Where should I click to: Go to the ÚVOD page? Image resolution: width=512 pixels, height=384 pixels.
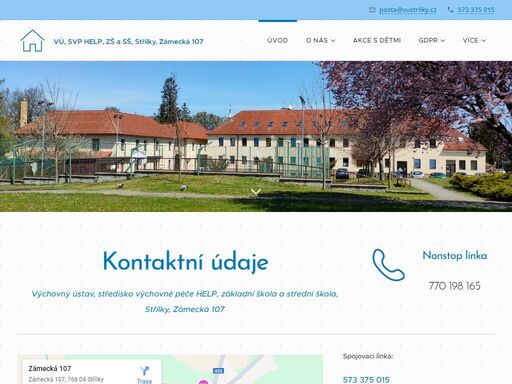tap(277, 40)
